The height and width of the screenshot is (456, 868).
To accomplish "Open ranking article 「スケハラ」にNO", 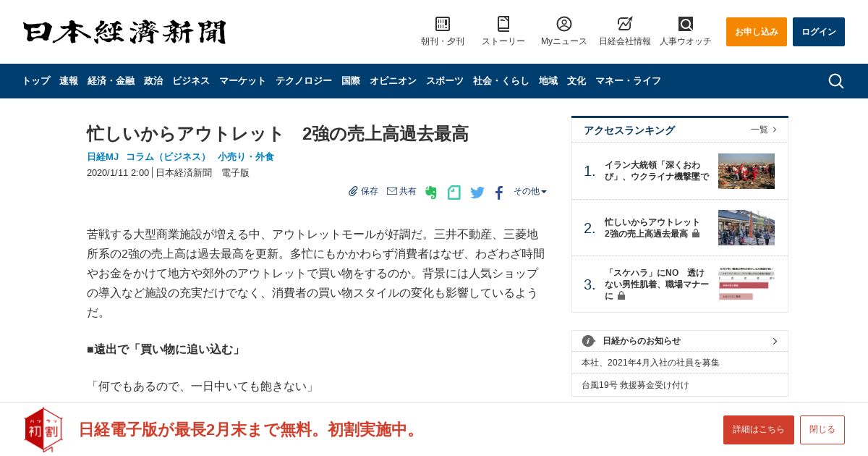I will click(657, 284).
